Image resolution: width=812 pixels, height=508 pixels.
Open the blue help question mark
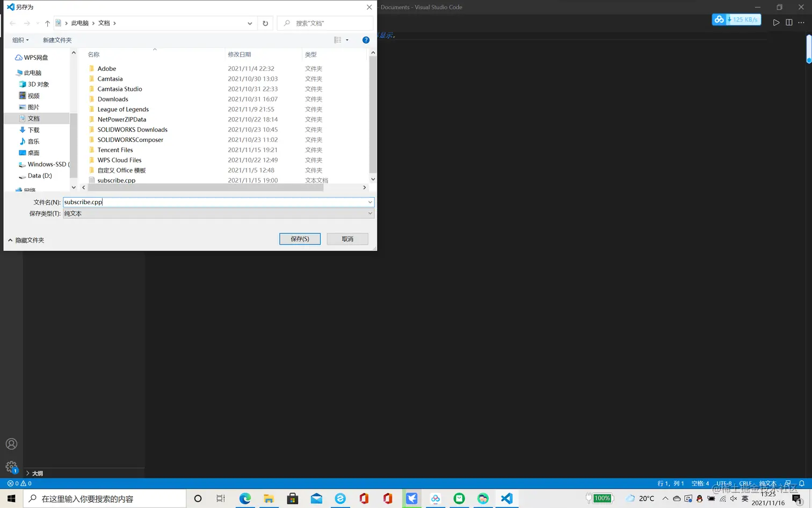click(366, 40)
